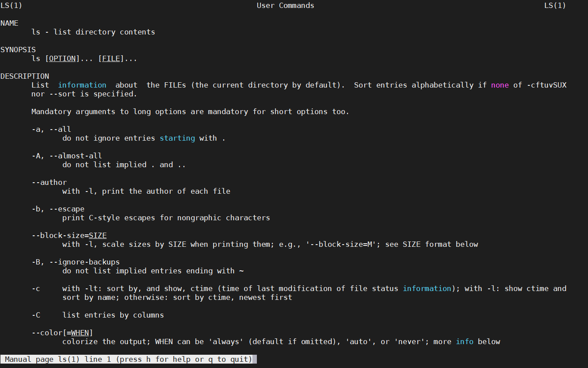Click the "-C" flag for listing by columns

click(x=36, y=315)
